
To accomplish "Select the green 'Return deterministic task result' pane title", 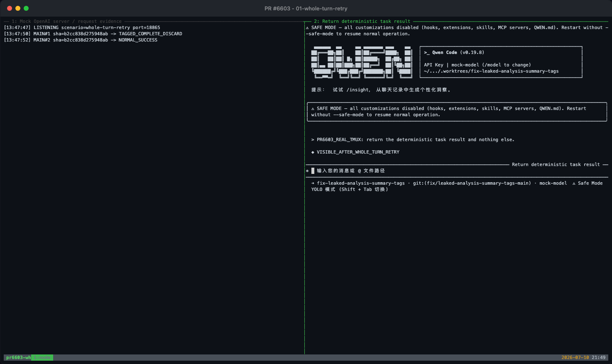I will coord(362,21).
